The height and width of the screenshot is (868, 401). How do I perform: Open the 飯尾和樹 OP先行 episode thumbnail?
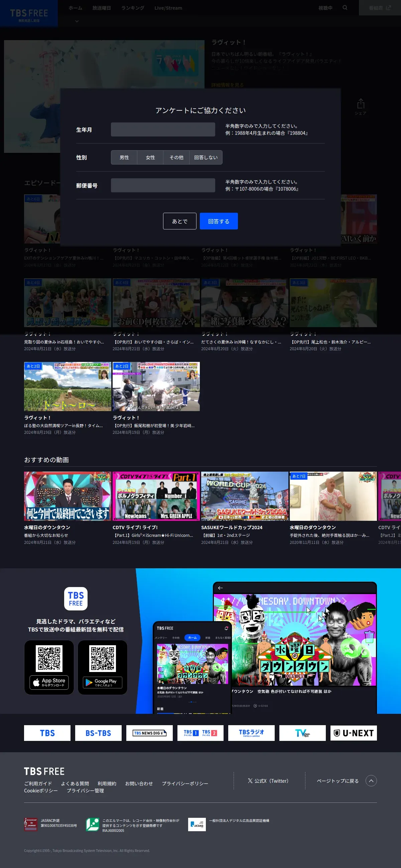[156, 386]
